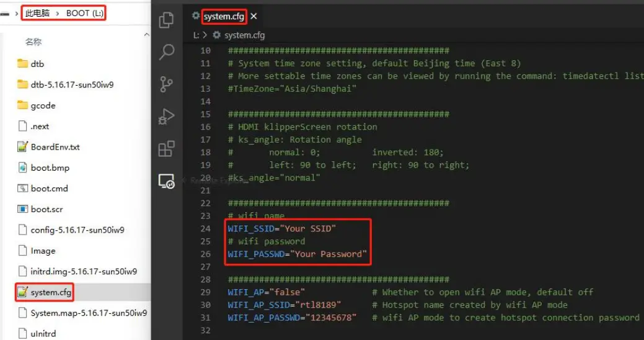Click the sort arrow above the file list
This screenshot has height=340, width=644.
click(x=147, y=35)
